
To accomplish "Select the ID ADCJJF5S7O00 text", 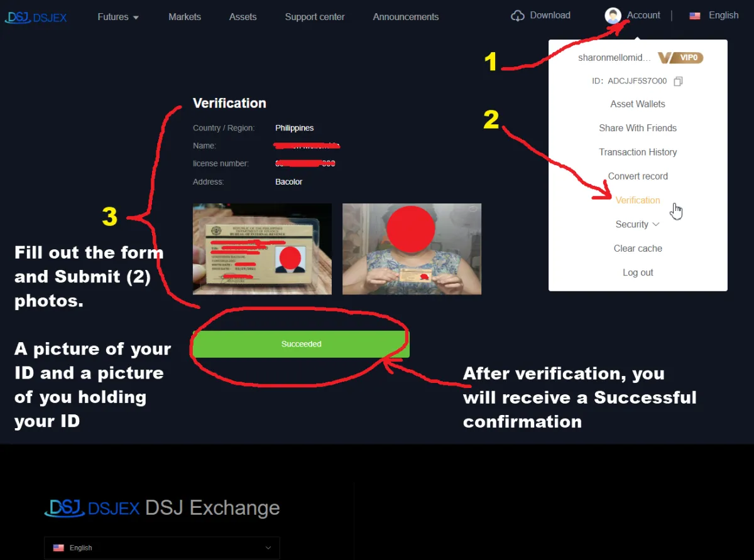I will coord(630,81).
